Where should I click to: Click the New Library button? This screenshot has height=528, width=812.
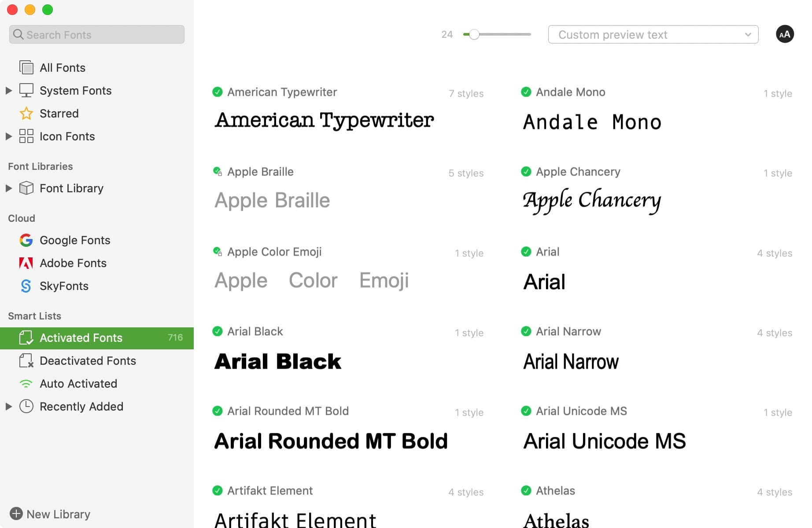pyautogui.click(x=50, y=514)
